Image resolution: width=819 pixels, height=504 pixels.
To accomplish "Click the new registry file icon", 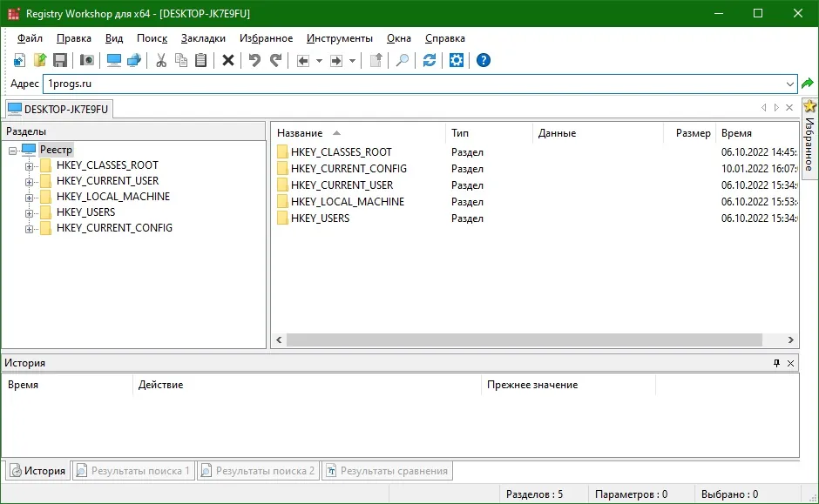I will (x=19, y=61).
